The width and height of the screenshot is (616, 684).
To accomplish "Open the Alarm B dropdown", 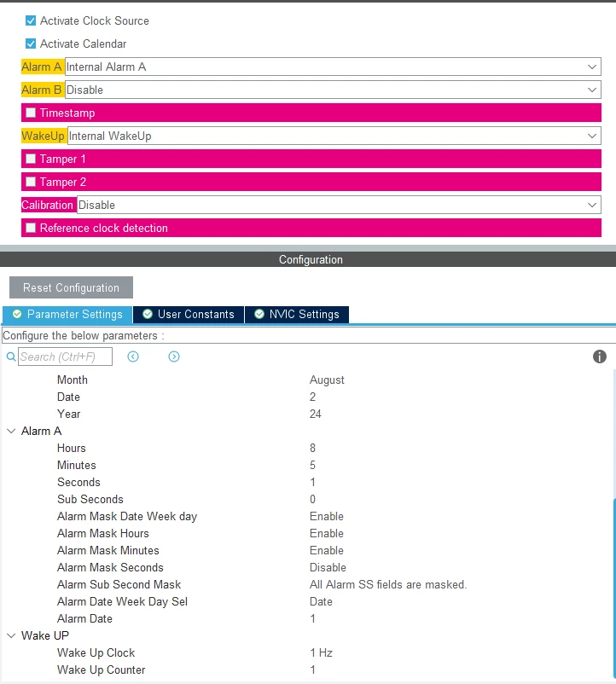I will 333,90.
